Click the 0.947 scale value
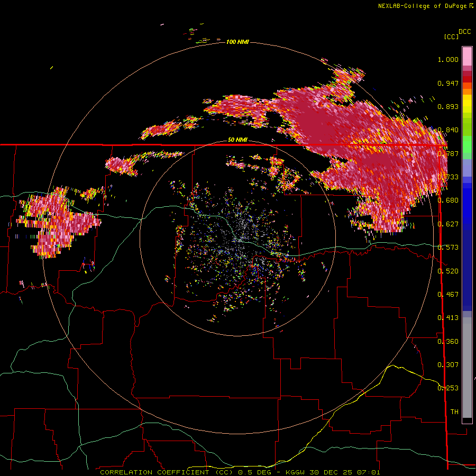Viewport: 476px width, 476px height. pyautogui.click(x=448, y=83)
